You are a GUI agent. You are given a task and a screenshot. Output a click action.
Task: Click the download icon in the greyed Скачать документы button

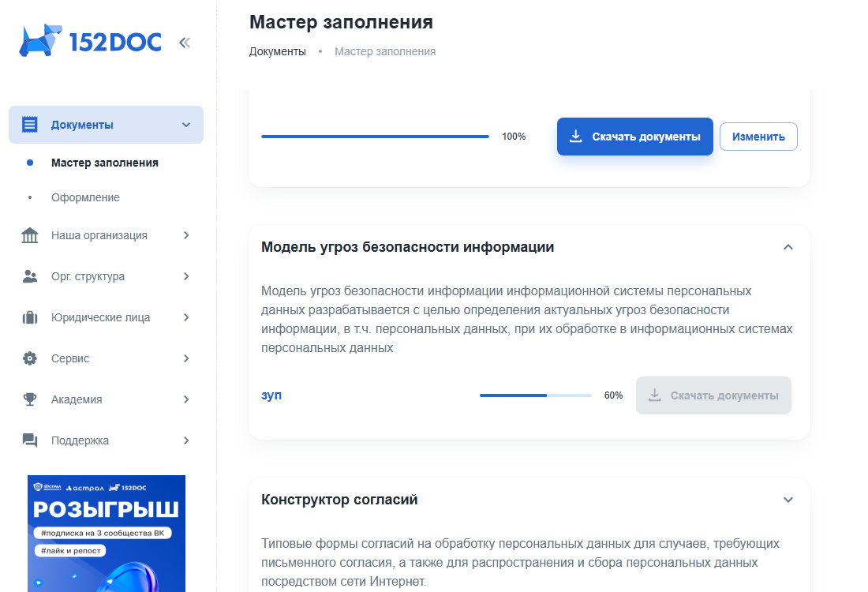tap(655, 395)
